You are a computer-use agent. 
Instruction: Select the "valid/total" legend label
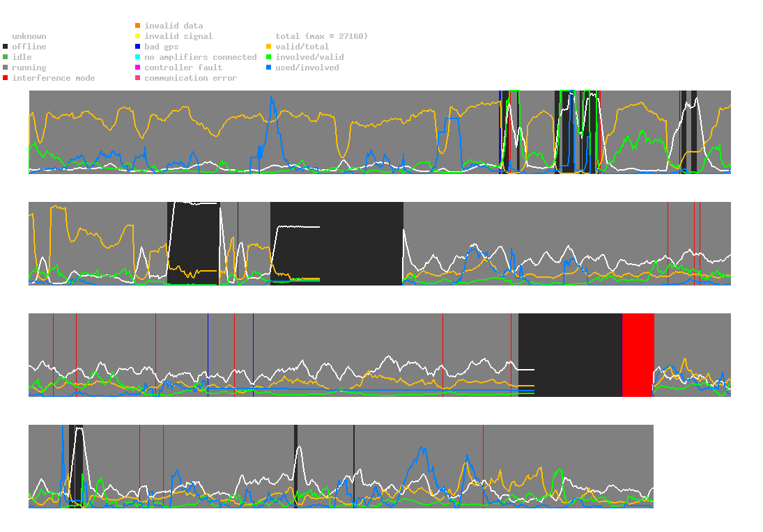coord(302,47)
